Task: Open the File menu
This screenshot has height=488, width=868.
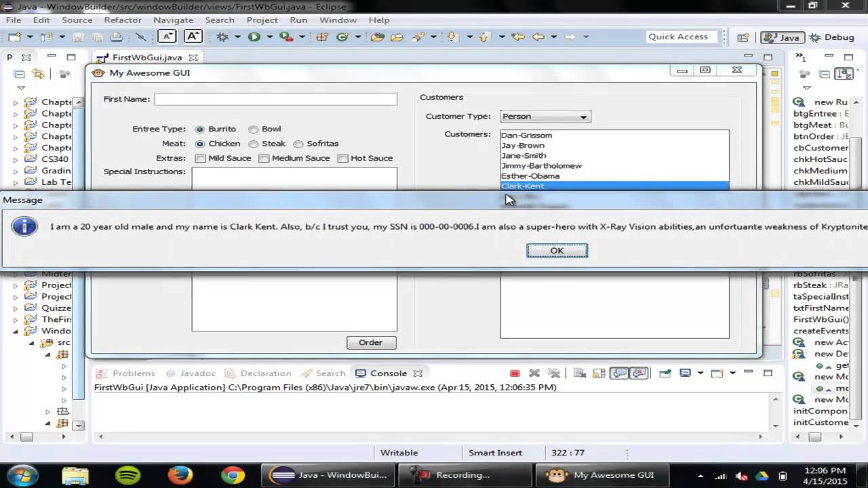Action: (x=14, y=20)
